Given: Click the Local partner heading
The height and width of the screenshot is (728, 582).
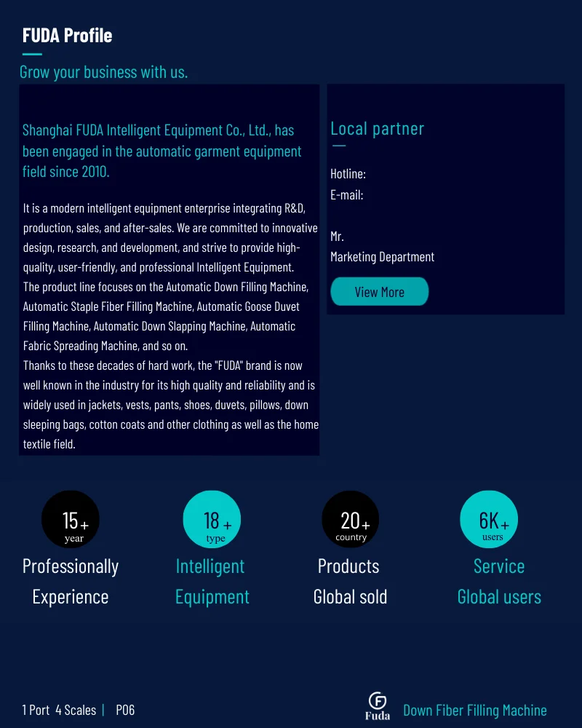Looking at the screenshot, I should (377, 129).
